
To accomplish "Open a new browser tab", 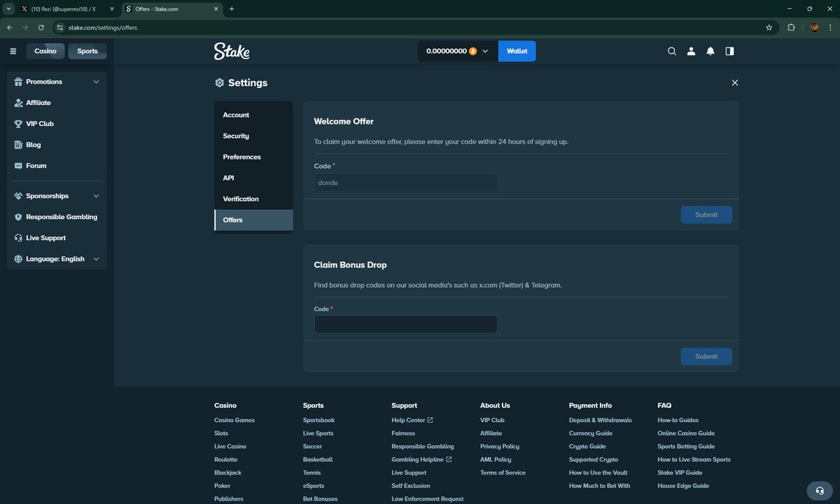I will pos(232,9).
